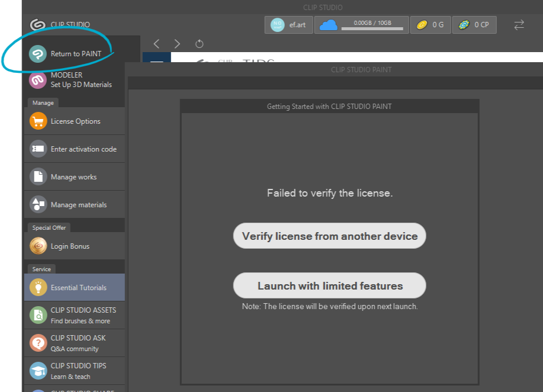Click Verify license from another device
Image resolution: width=543 pixels, height=392 pixels.
[330, 236]
